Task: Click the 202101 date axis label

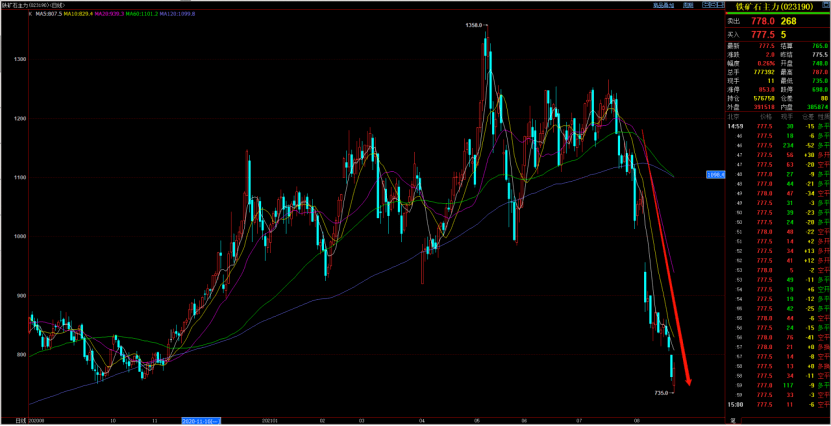Action: coord(270,420)
